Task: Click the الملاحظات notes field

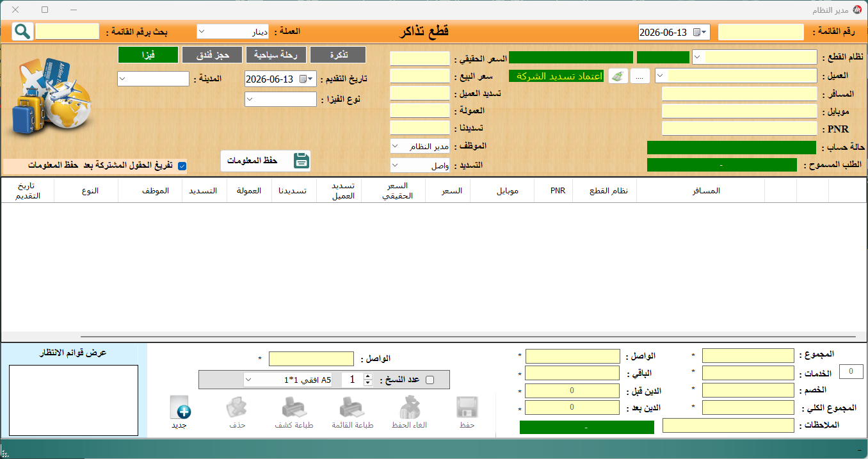Action: click(x=728, y=426)
